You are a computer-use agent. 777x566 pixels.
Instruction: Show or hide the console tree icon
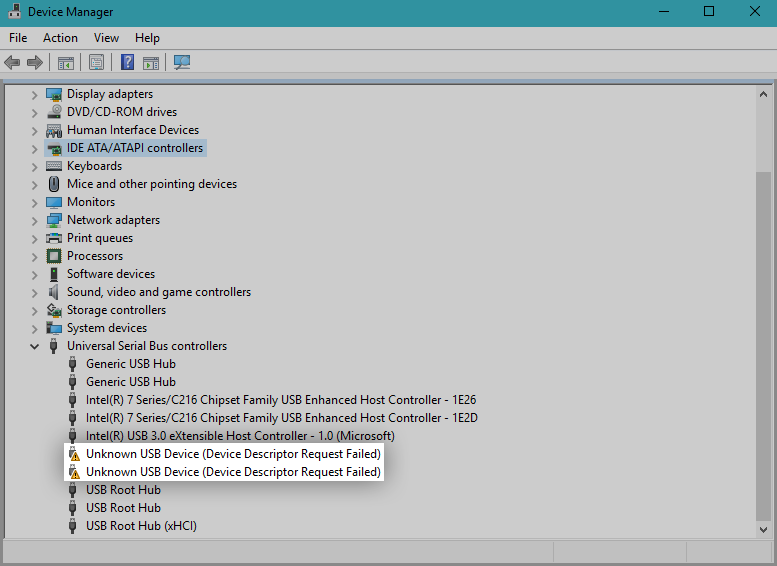pyautogui.click(x=65, y=62)
